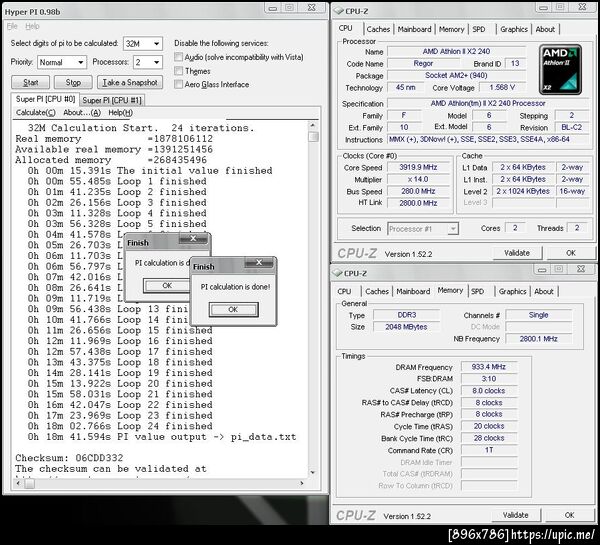Select Mainboard tab in lower CPU-Z window
Image resolution: width=600 pixels, height=545 pixels.
coord(413,291)
